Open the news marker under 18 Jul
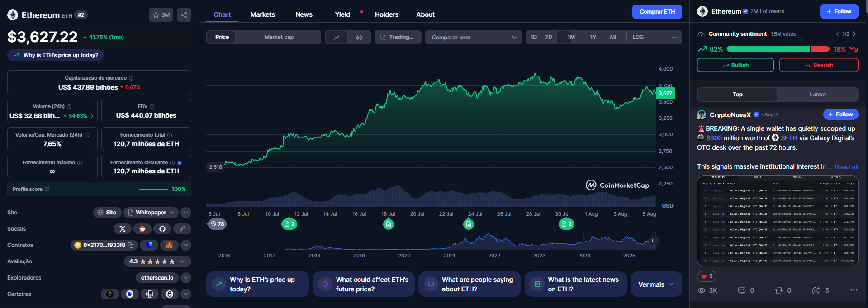This screenshot has height=308, width=868. coord(388,224)
